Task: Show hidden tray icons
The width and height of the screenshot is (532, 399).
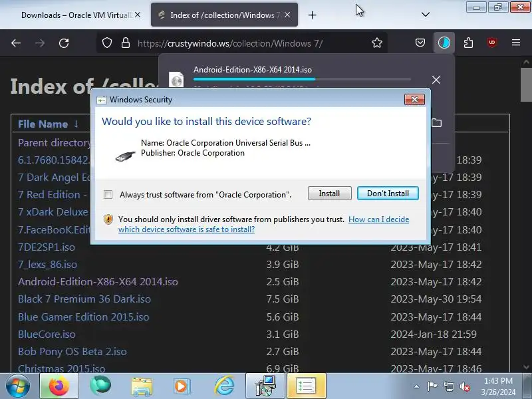Action: [416, 386]
